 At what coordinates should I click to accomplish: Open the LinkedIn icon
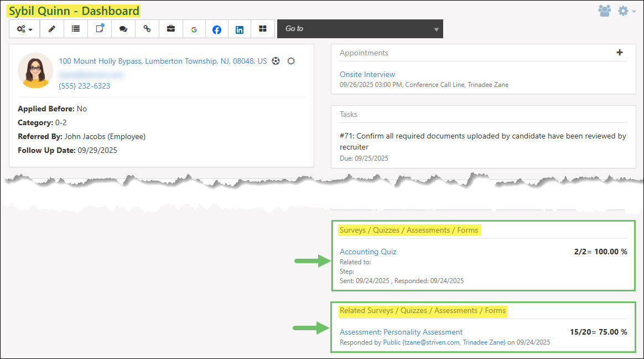[x=239, y=29]
